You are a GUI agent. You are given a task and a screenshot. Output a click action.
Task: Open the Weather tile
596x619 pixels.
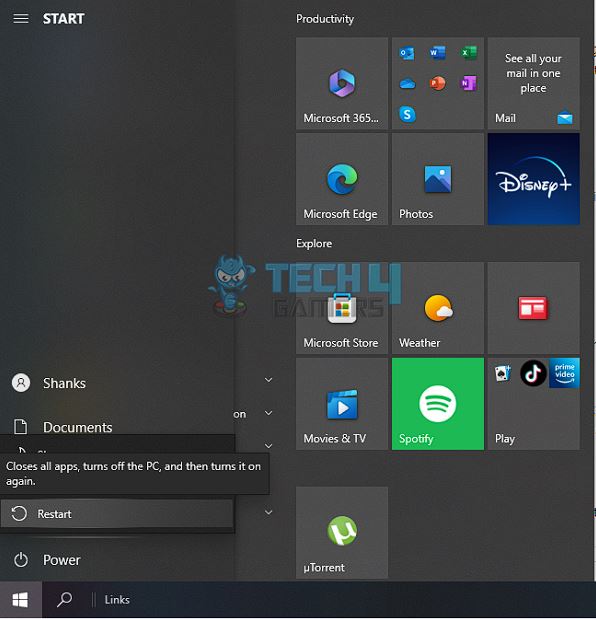(x=438, y=308)
